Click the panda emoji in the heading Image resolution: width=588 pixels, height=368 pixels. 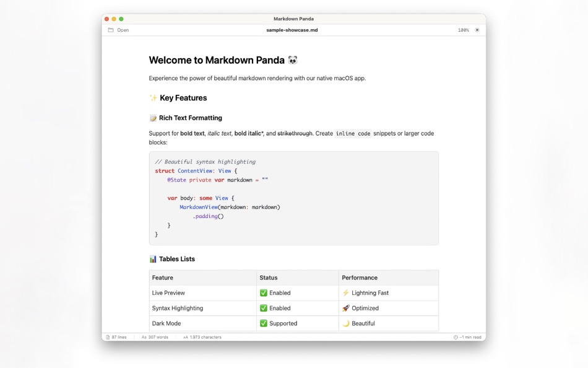(x=293, y=60)
